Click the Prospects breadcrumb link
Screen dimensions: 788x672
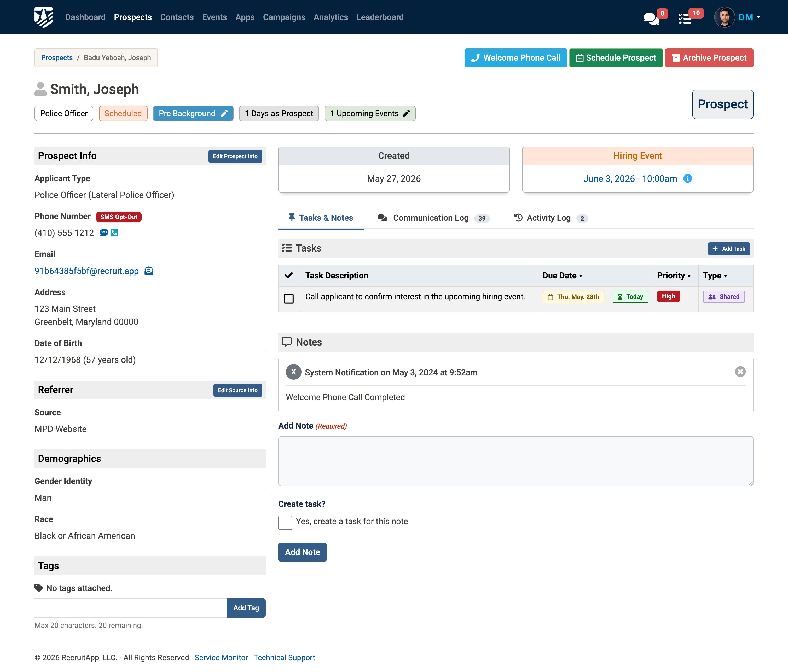(x=57, y=58)
